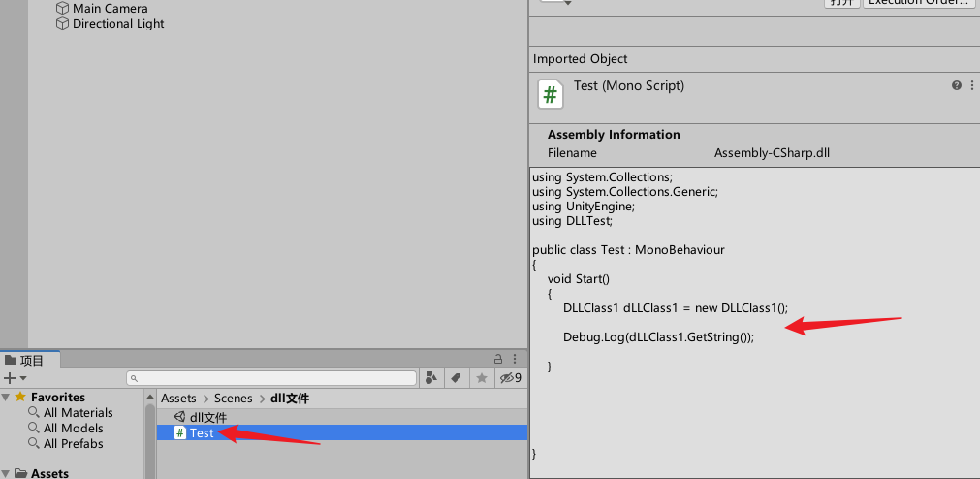Open the Project panel three-dot menu
The image size is (980, 479).
(515, 359)
